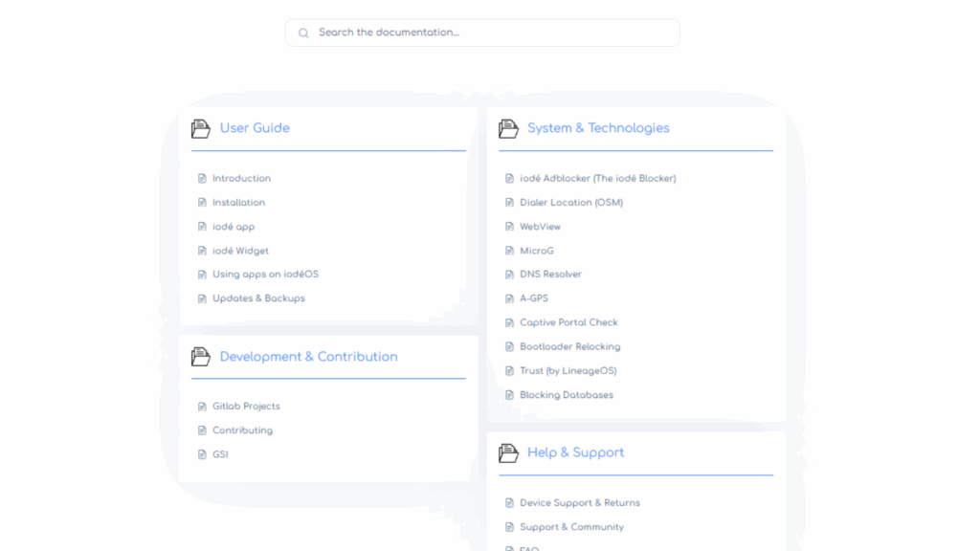
Task: Open the WebView article
Action: (540, 227)
